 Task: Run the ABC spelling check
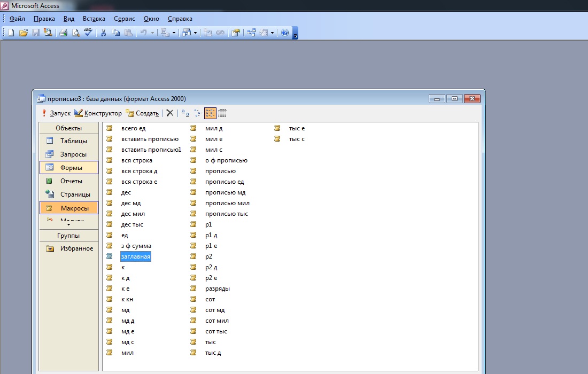88,33
